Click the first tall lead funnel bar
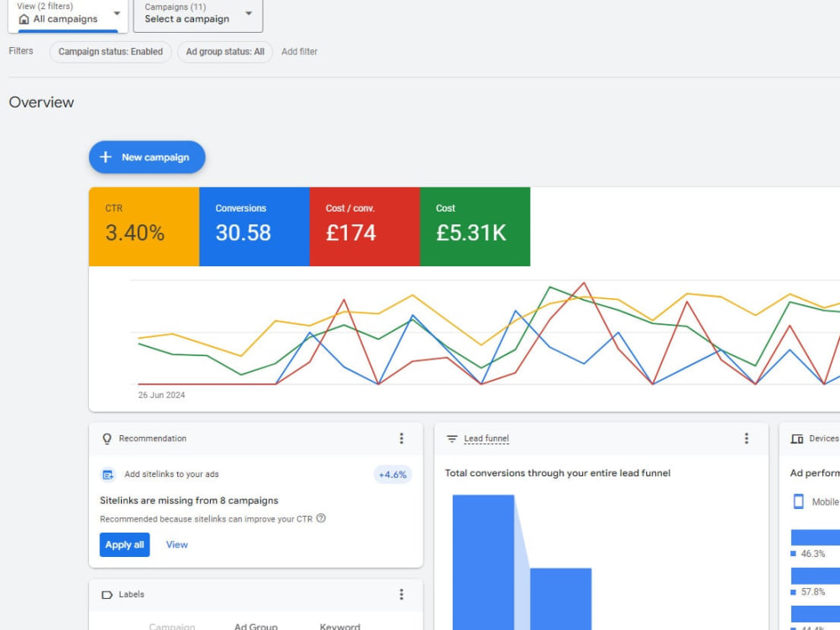This screenshot has width=840, height=630. point(483,562)
